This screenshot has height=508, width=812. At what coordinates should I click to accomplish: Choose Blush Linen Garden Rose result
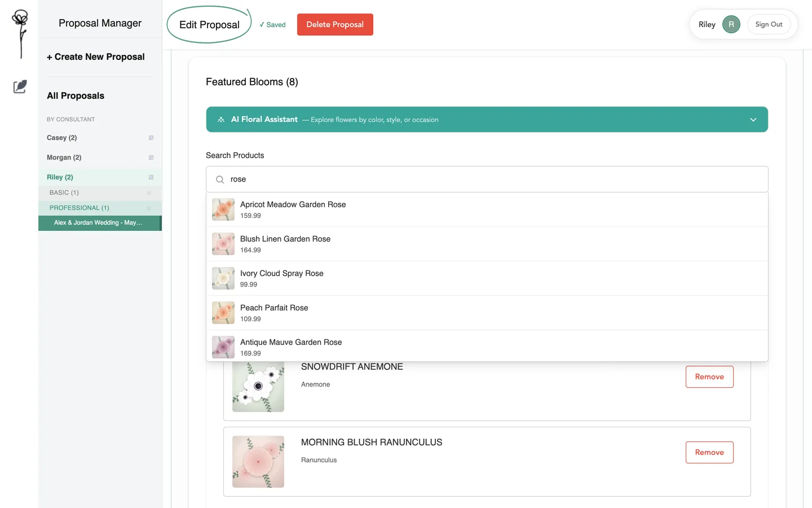(487, 244)
